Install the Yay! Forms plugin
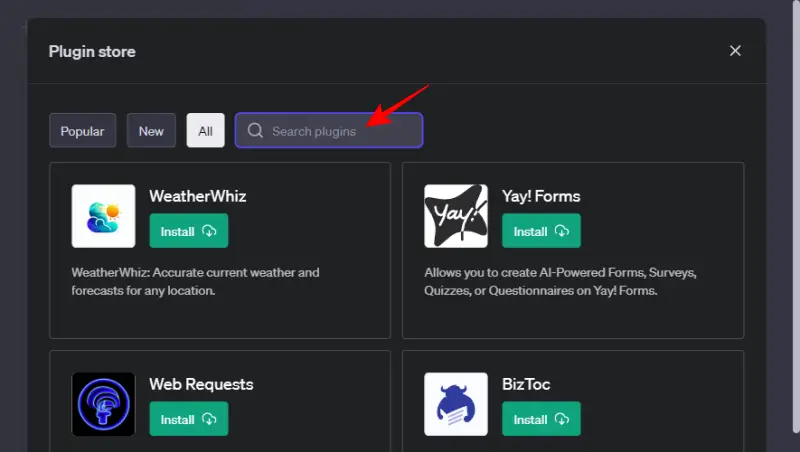 [x=540, y=231]
